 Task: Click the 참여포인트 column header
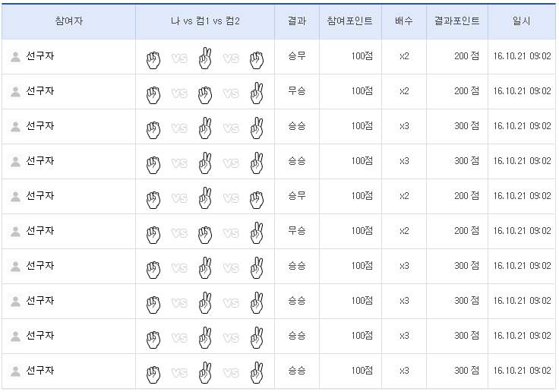tap(349, 21)
